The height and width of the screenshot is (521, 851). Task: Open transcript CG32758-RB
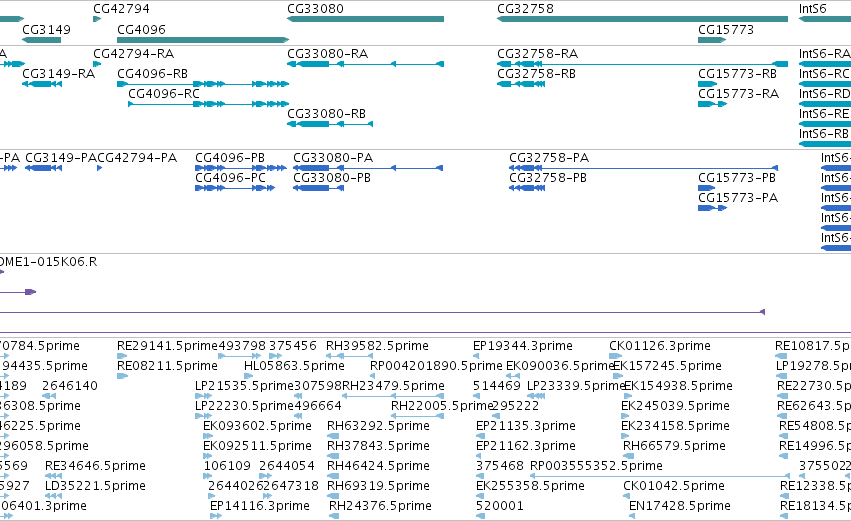click(536, 74)
